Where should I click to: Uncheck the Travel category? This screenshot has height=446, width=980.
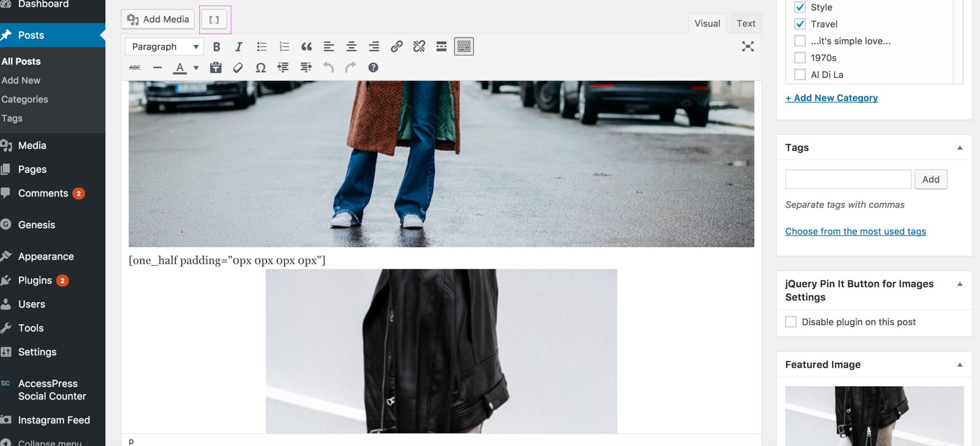tap(800, 24)
